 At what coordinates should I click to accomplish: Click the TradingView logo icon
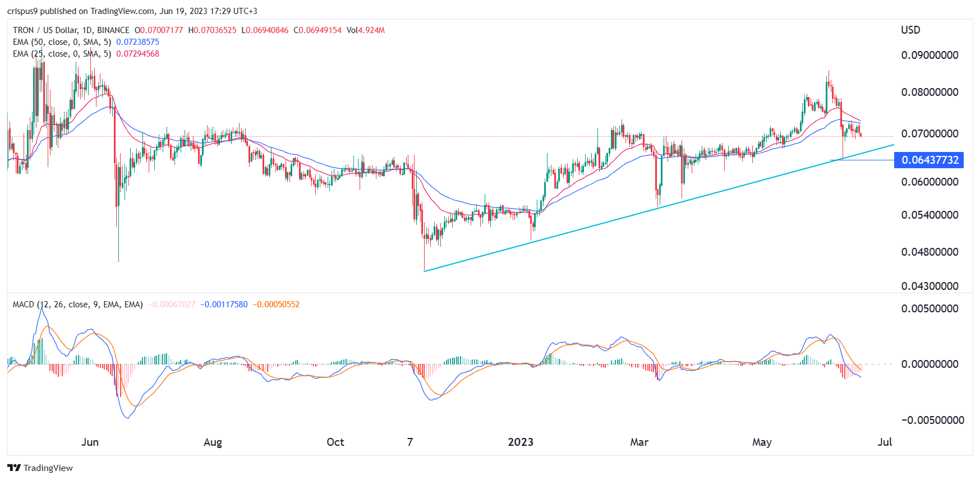pyautogui.click(x=14, y=468)
